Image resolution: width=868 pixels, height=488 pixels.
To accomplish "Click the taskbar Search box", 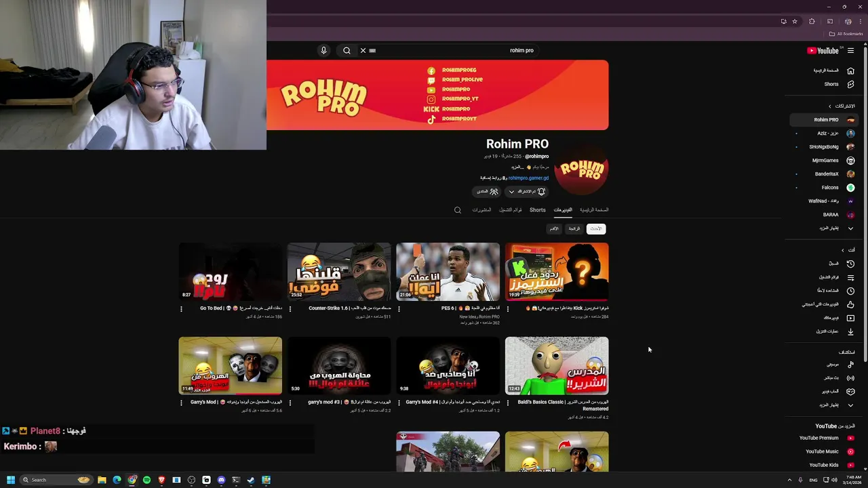I will click(x=56, y=480).
